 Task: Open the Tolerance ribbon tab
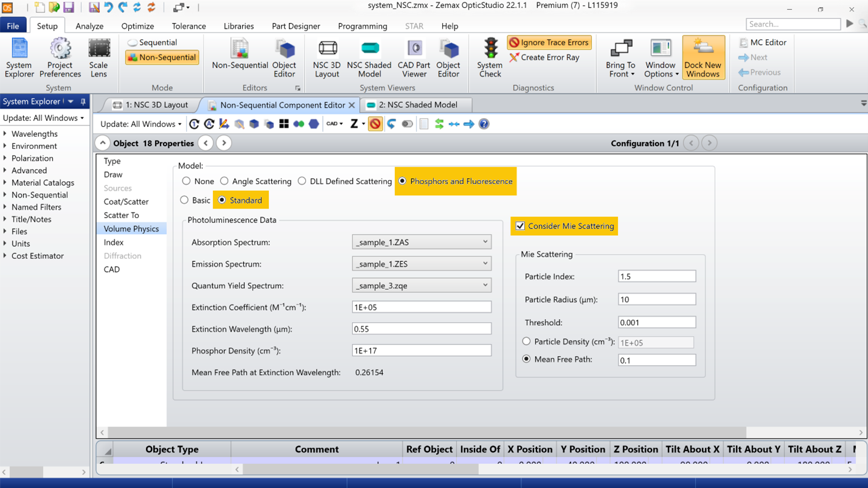pyautogui.click(x=189, y=26)
